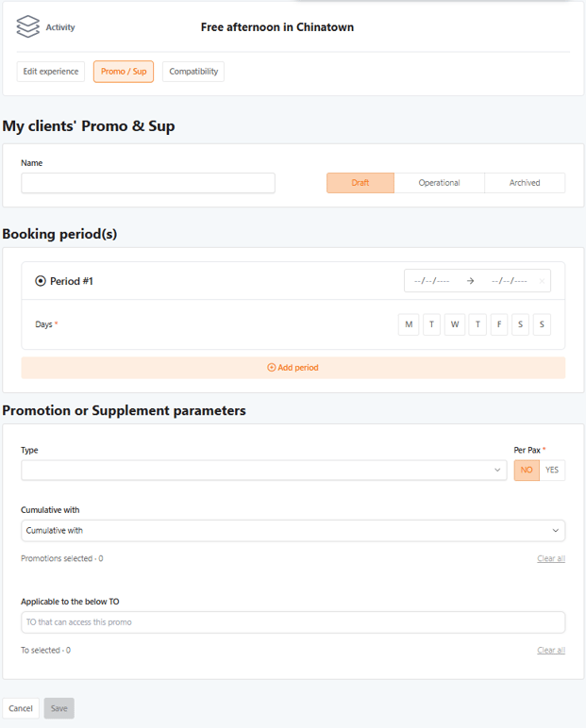Image resolution: width=586 pixels, height=728 pixels.
Task: Open the Type dropdown
Action: [x=263, y=470]
